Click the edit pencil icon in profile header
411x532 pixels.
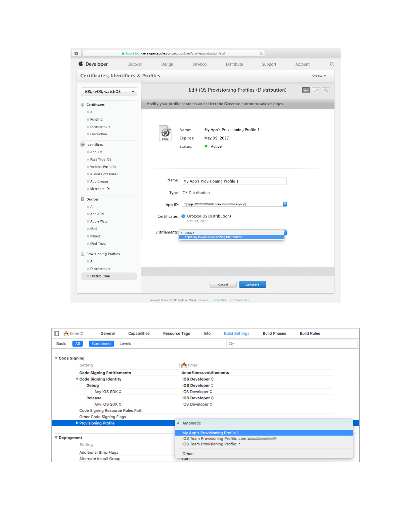click(316, 90)
